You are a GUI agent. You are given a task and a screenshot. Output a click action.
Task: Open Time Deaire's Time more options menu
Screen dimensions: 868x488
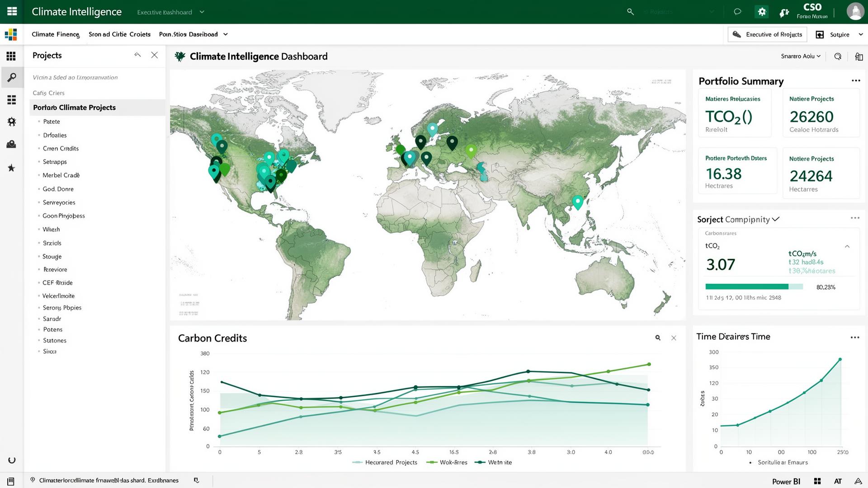[854, 338]
